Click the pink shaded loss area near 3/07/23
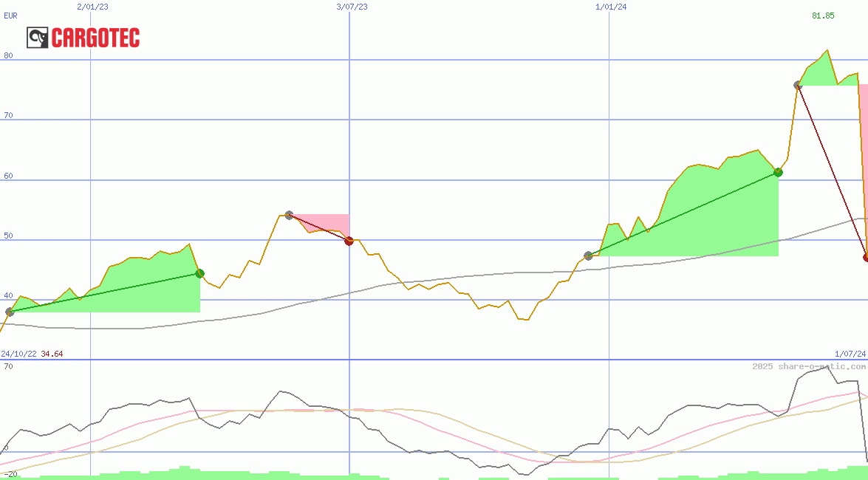The image size is (868, 480). [332, 223]
